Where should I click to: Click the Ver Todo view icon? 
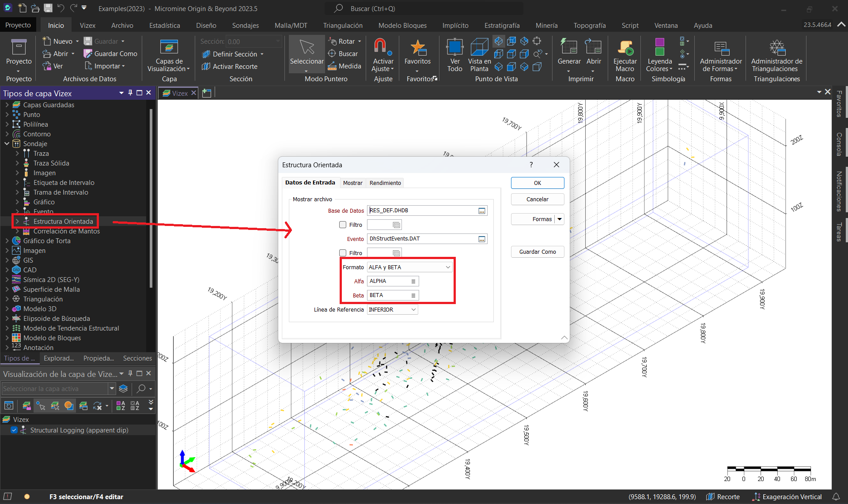pyautogui.click(x=454, y=47)
